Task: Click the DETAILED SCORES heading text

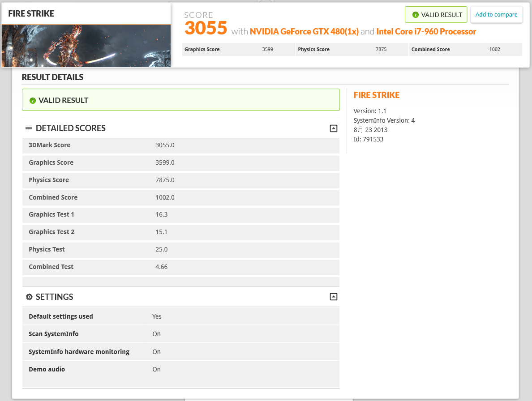Action: 71,128
